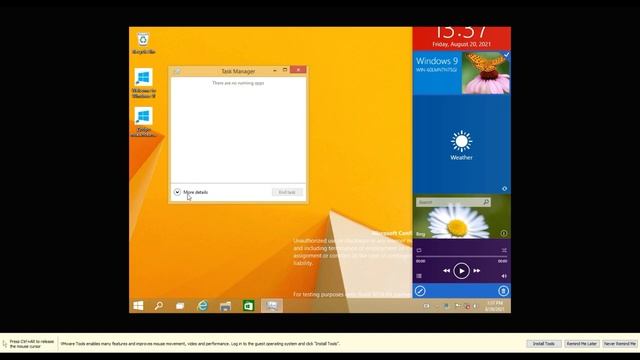Click the trash delete icon in sidebar
Image resolution: width=640 pixels, height=360 pixels.
(503, 291)
